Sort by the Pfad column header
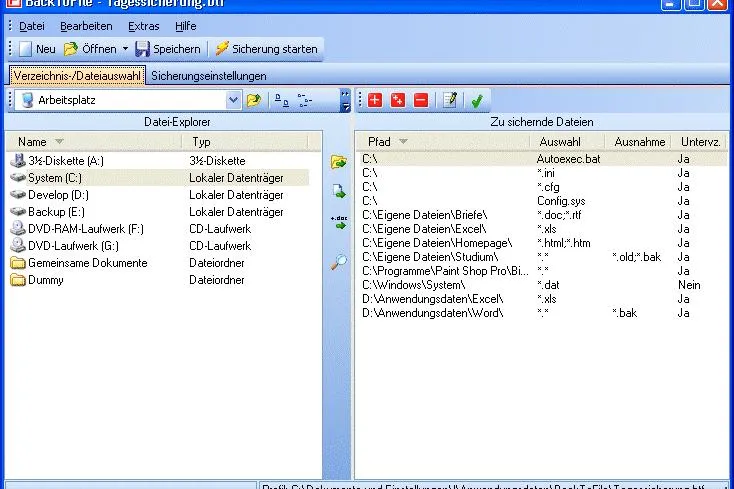The height and width of the screenshot is (489, 734). tap(443, 142)
